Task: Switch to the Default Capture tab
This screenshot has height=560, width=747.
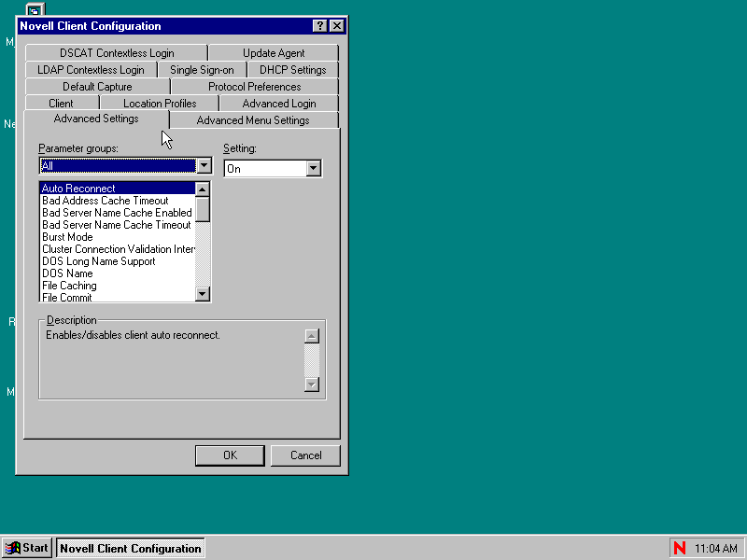Action: [x=97, y=87]
